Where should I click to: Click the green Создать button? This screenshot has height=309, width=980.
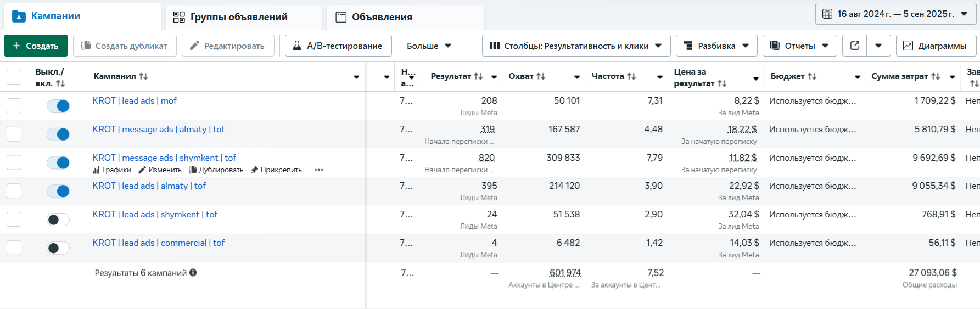coord(36,46)
